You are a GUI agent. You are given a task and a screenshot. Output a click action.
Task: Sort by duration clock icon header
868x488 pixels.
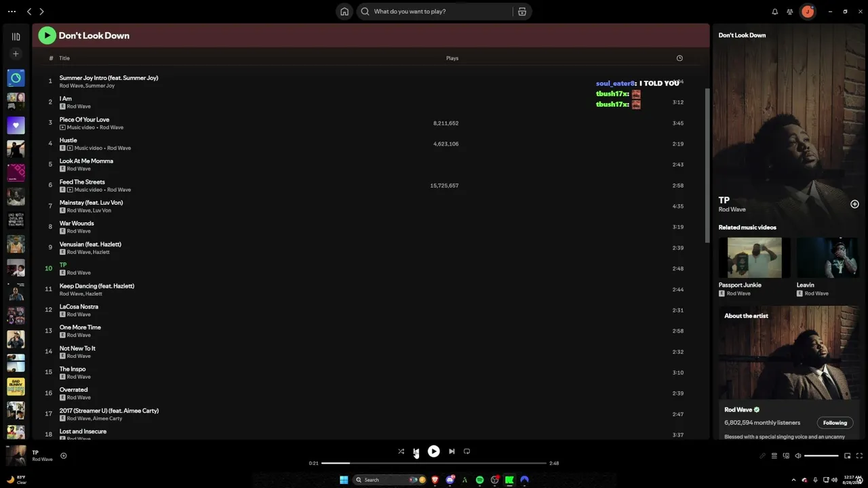(679, 58)
